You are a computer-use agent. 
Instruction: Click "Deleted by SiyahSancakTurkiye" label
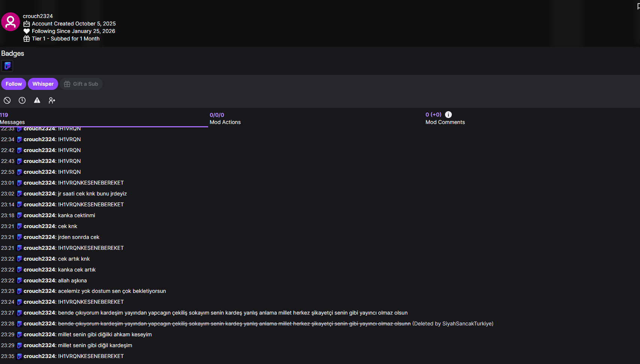tap(453, 324)
